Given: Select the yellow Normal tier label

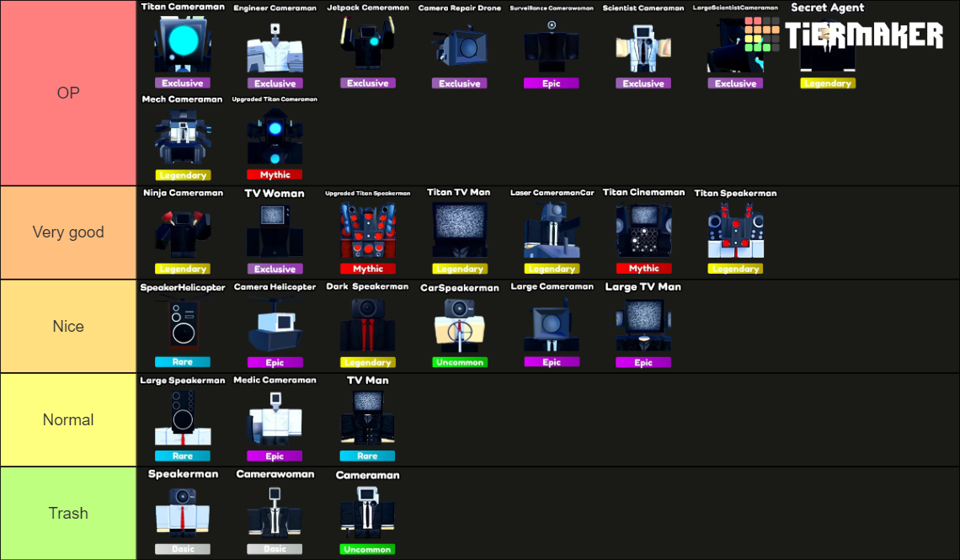Looking at the screenshot, I should tap(68, 419).
